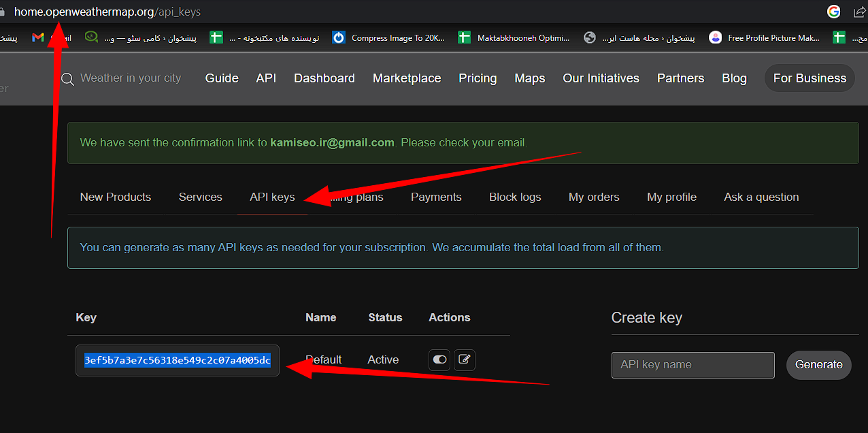Click the share icon in address bar
This screenshot has width=868, height=433.
(860, 12)
